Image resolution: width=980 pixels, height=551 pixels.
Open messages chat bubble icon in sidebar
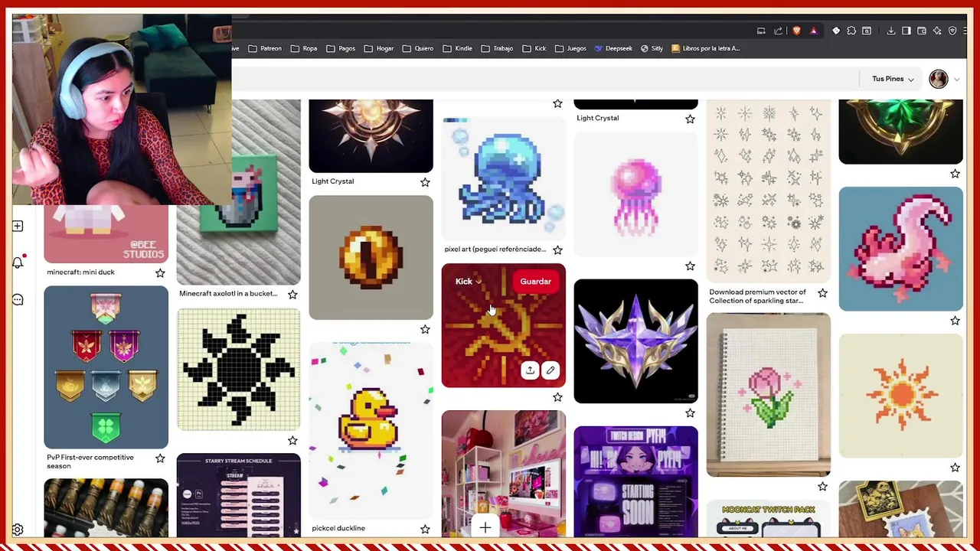[18, 300]
